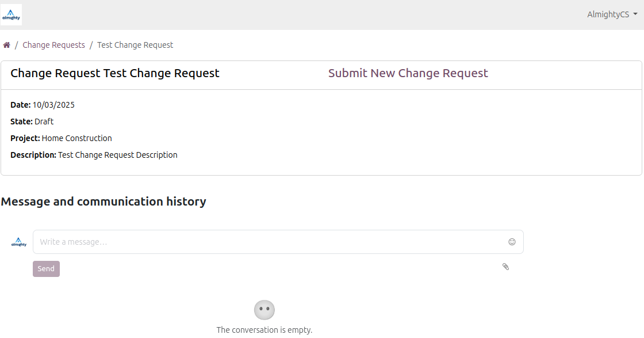
Task: Click the Test Change Request Description text
Action: pyautogui.click(x=117, y=155)
